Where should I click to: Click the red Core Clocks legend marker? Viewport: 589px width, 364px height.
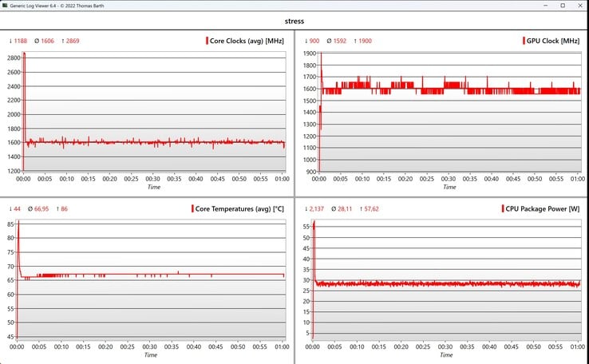207,41
